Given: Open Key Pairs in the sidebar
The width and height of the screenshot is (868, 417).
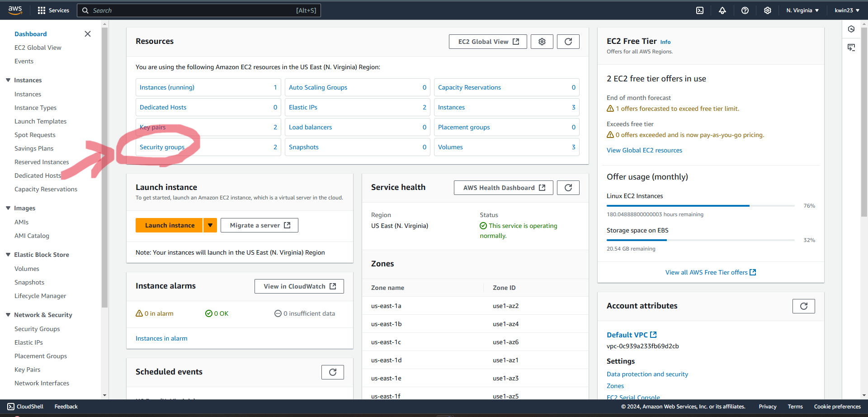Looking at the screenshot, I should click(27, 370).
